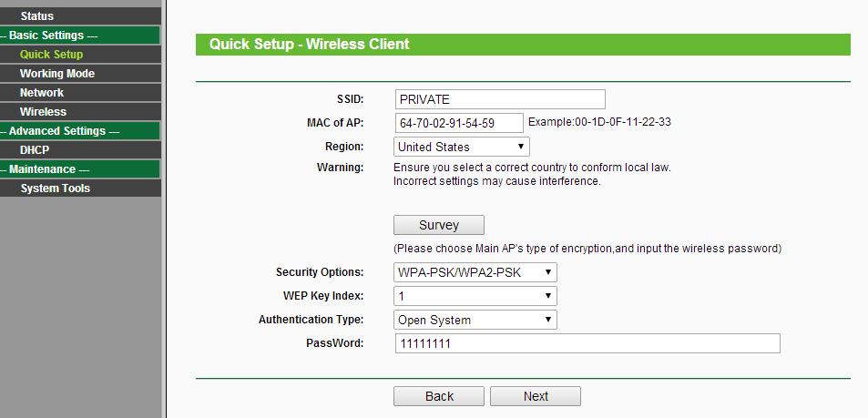Click into the PassWord input field
Viewport: 868px width, 418px height.
pyautogui.click(x=587, y=343)
